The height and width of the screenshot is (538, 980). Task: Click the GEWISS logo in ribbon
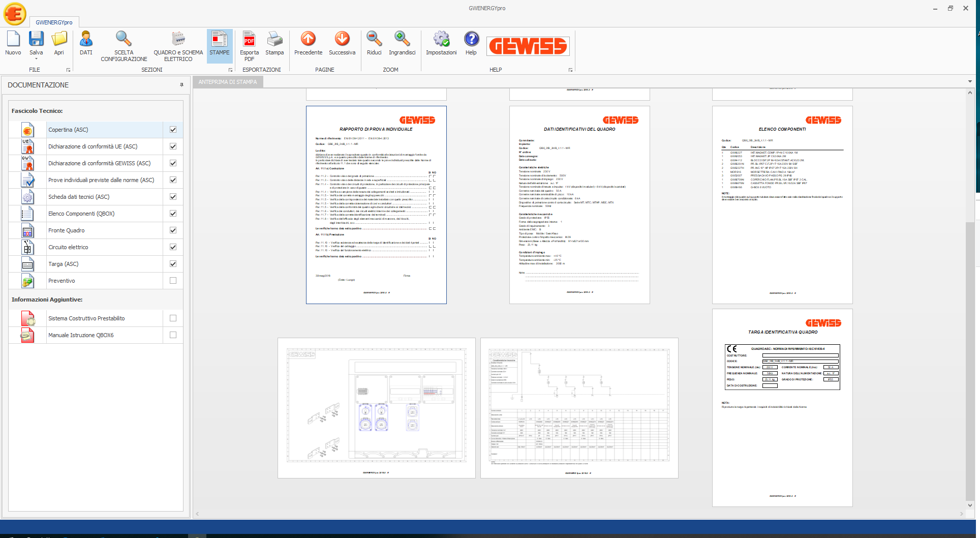(528, 46)
